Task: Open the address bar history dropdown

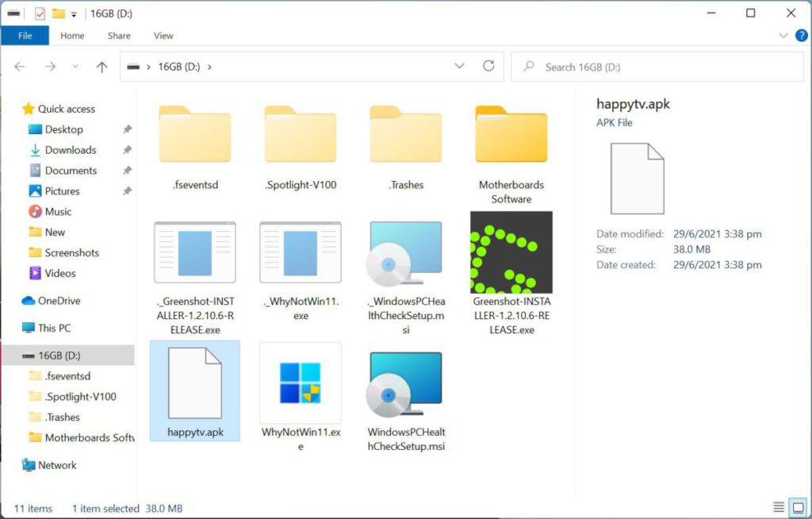Action: (x=459, y=66)
